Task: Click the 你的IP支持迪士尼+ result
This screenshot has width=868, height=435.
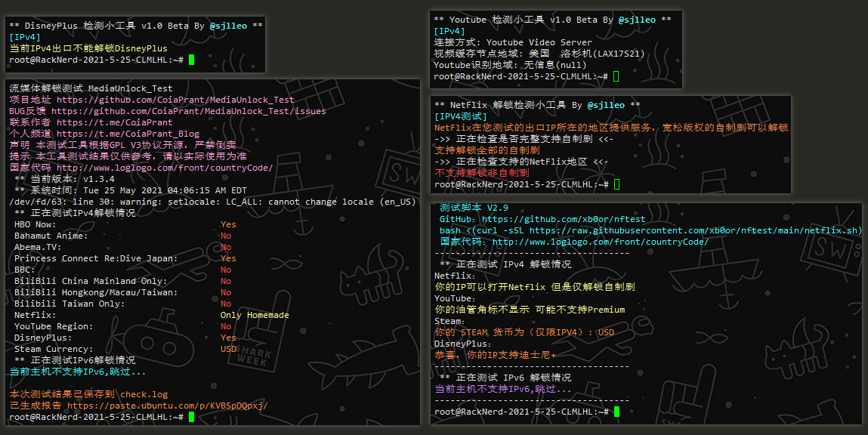Action: pos(495,355)
